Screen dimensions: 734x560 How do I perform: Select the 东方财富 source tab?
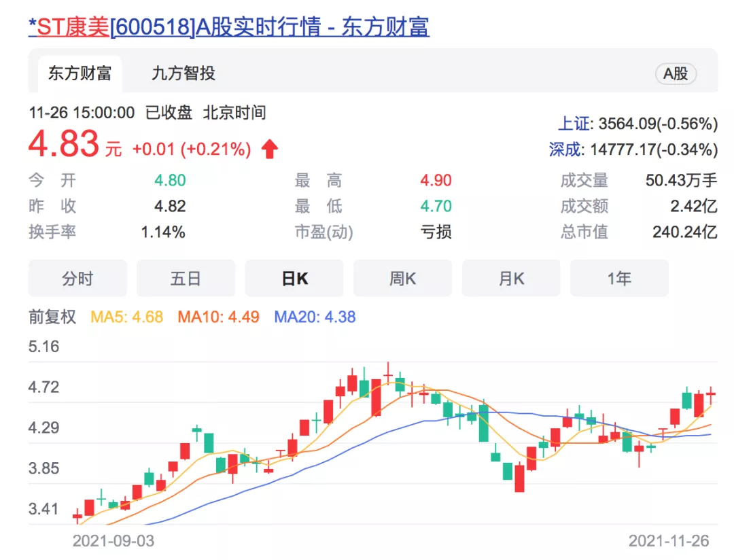click(79, 73)
